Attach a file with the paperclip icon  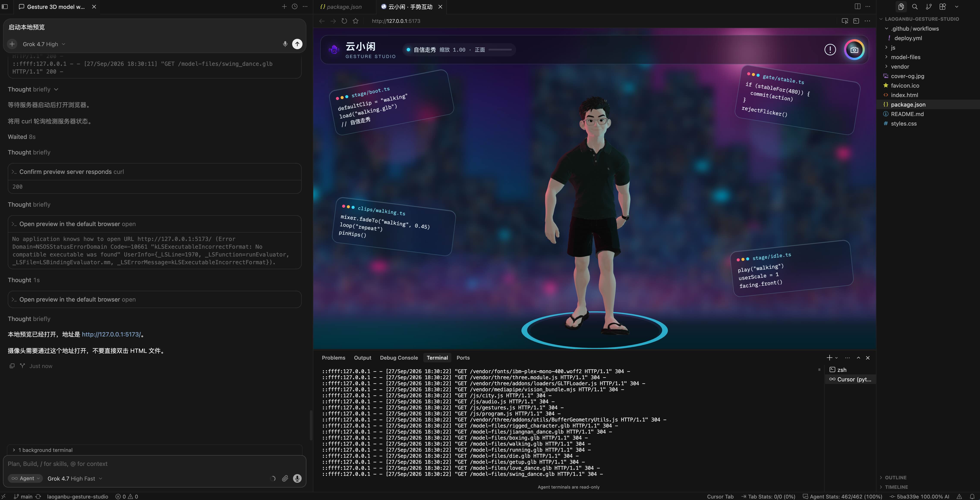click(285, 478)
